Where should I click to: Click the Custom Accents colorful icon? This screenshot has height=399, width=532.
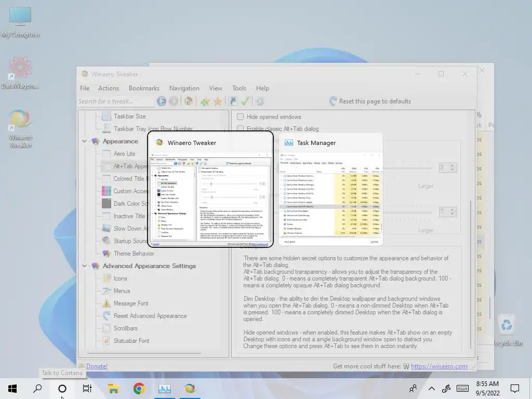(107, 191)
